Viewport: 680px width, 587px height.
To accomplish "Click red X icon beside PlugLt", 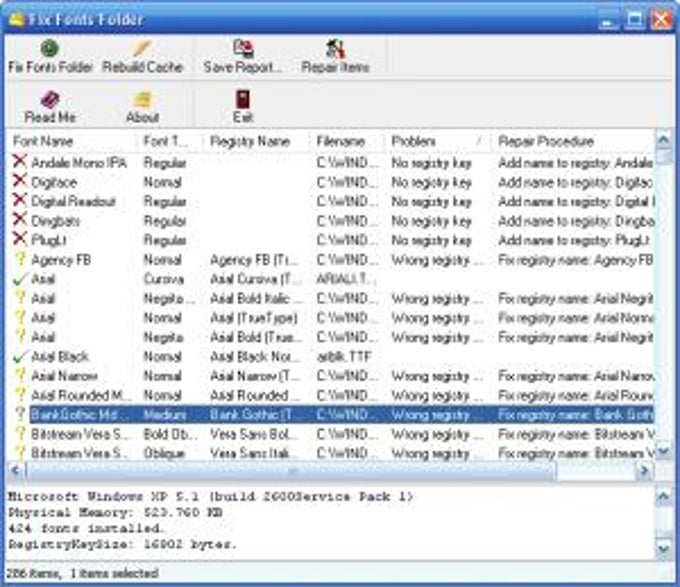I will (20, 238).
